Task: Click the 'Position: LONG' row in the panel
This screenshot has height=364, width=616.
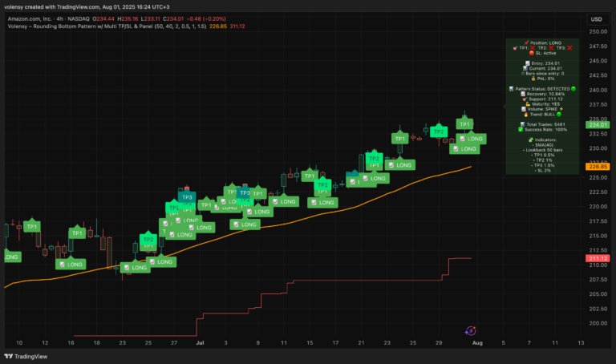Action: point(542,42)
